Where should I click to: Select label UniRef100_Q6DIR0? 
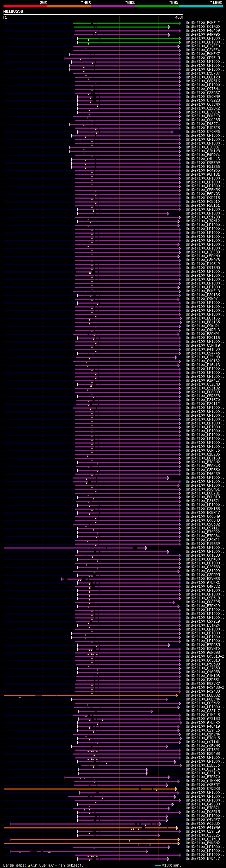click(x=203, y=77)
